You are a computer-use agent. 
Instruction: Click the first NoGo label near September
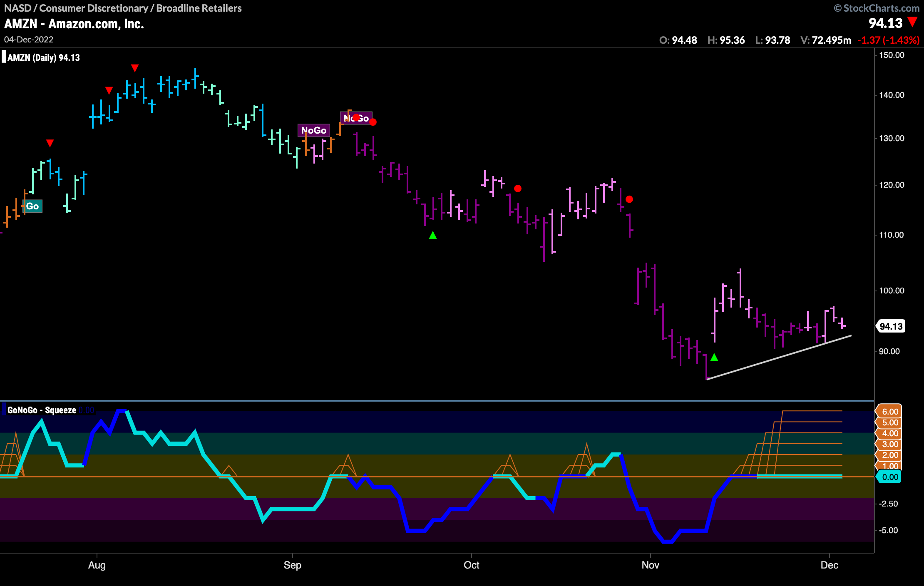(314, 130)
